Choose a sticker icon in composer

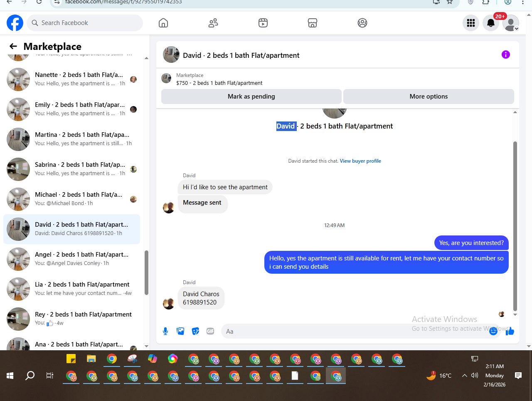tap(195, 331)
